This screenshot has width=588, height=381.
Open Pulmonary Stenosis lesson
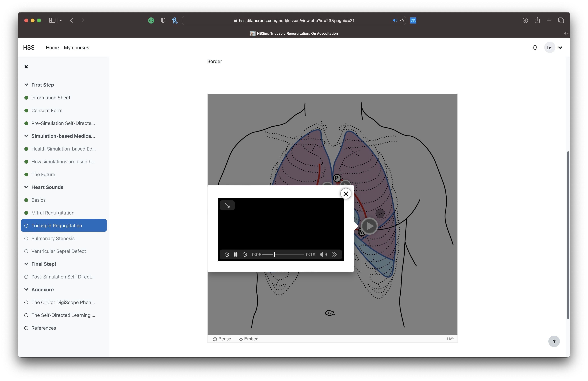(53, 238)
